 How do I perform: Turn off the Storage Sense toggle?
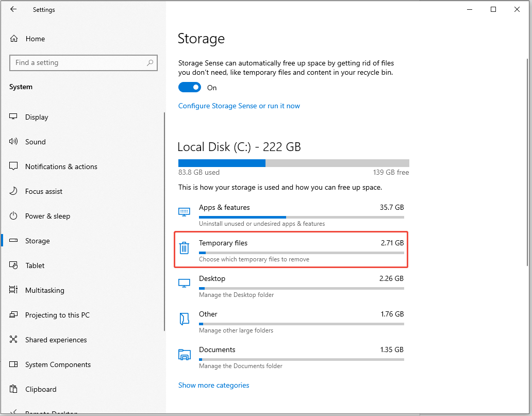(189, 88)
